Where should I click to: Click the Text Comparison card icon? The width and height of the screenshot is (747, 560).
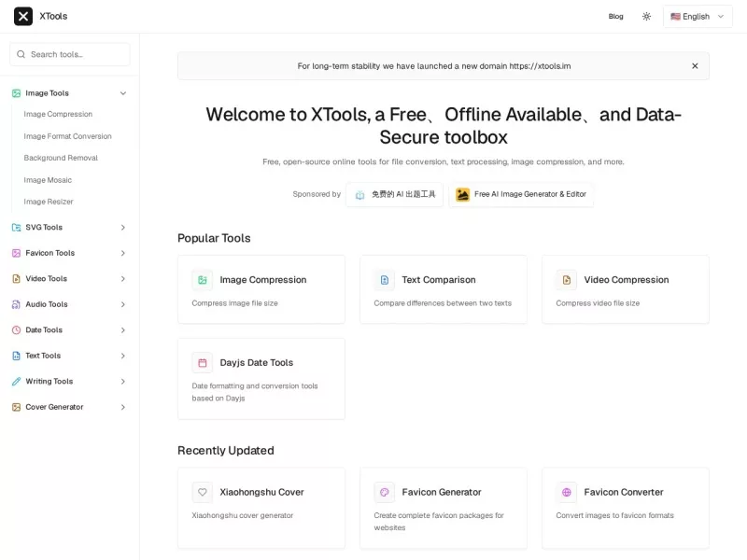(x=385, y=280)
